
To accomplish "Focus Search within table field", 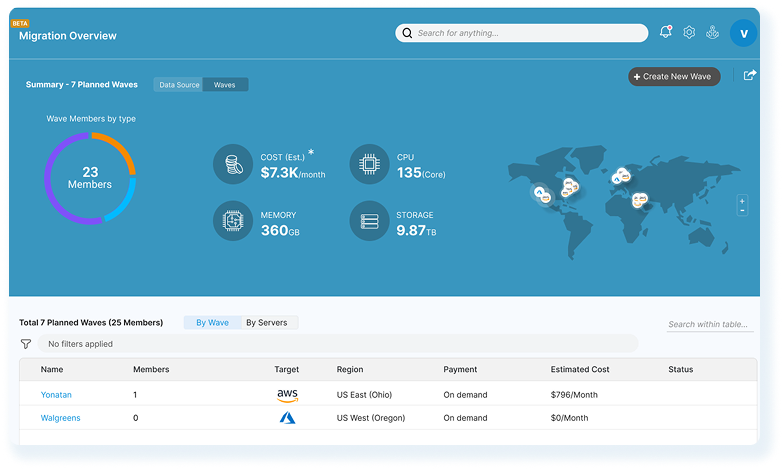I will click(x=710, y=325).
